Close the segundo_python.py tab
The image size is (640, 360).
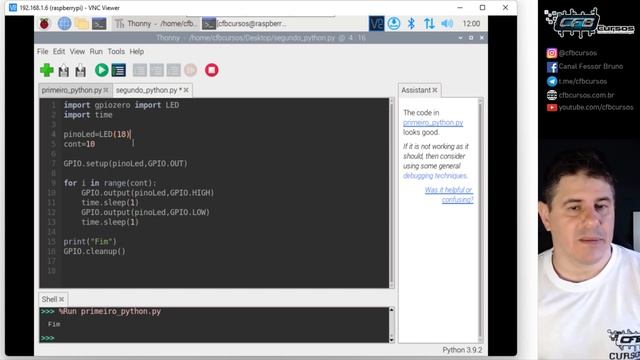[186, 90]
